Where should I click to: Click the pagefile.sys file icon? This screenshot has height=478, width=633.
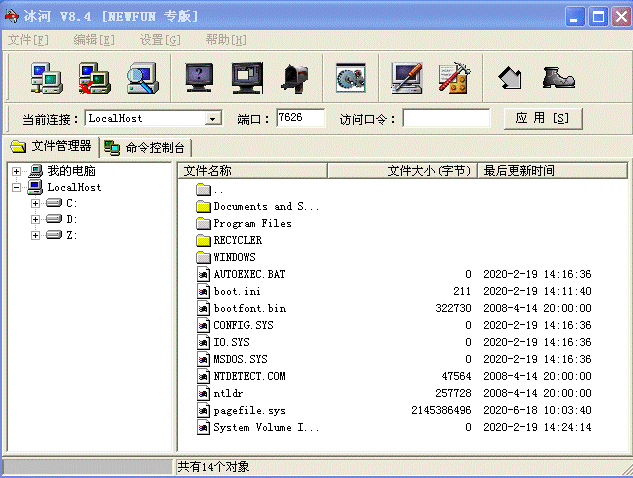point(203,410)
